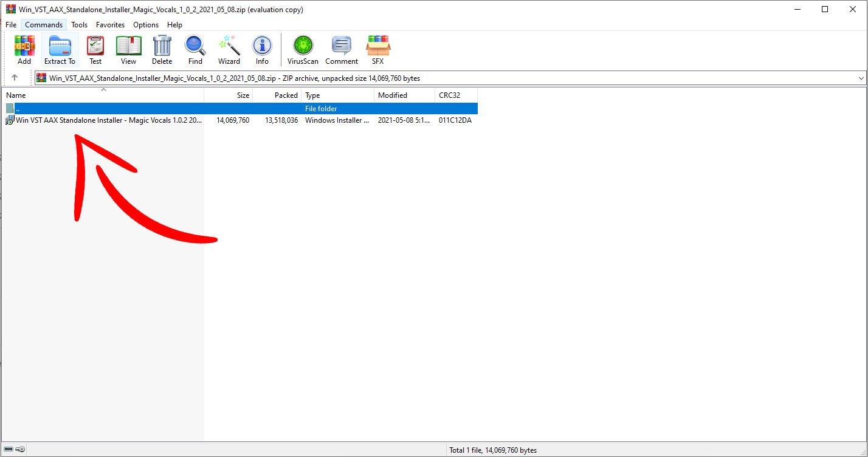Image resolution: width=868 pixels, height=457 pixels.
Task: Minimize the WinRAR window
Action: (796, 9)
